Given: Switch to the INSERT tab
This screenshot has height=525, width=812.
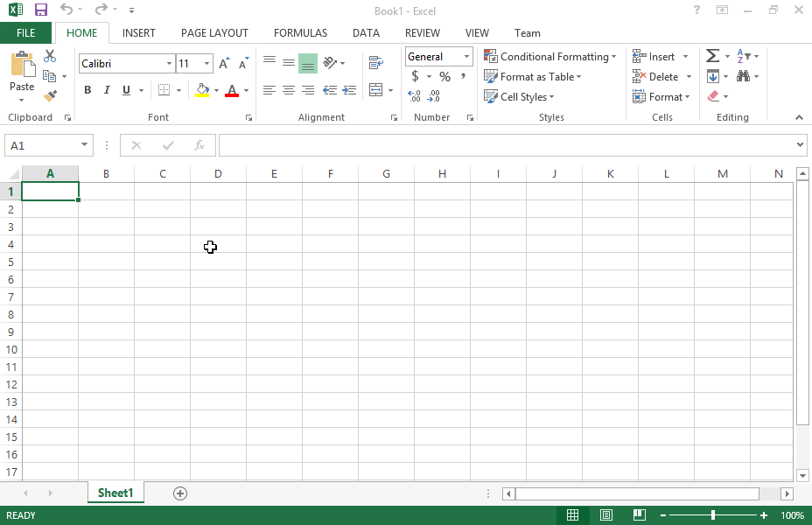Looking at the screenshot, I should (139, 33).
